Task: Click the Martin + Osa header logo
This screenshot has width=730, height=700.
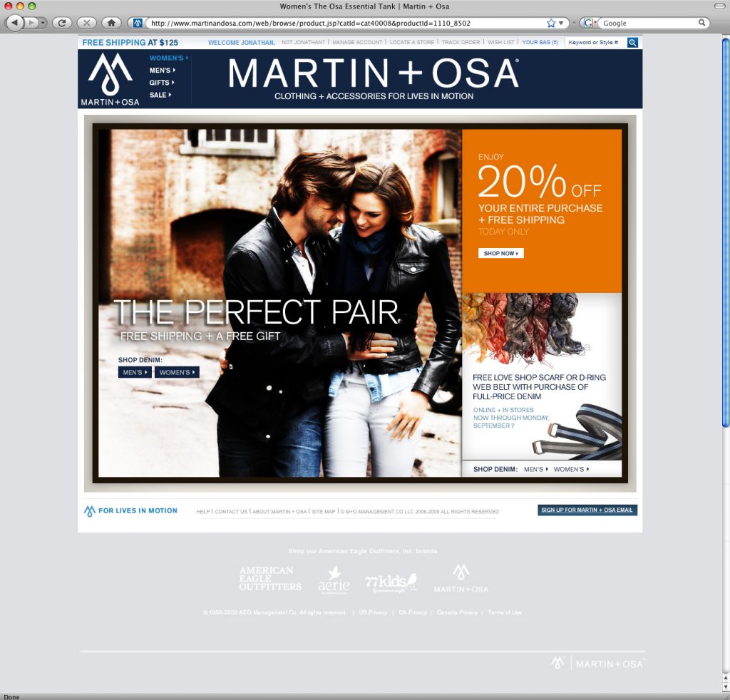Action: [110, 78]
